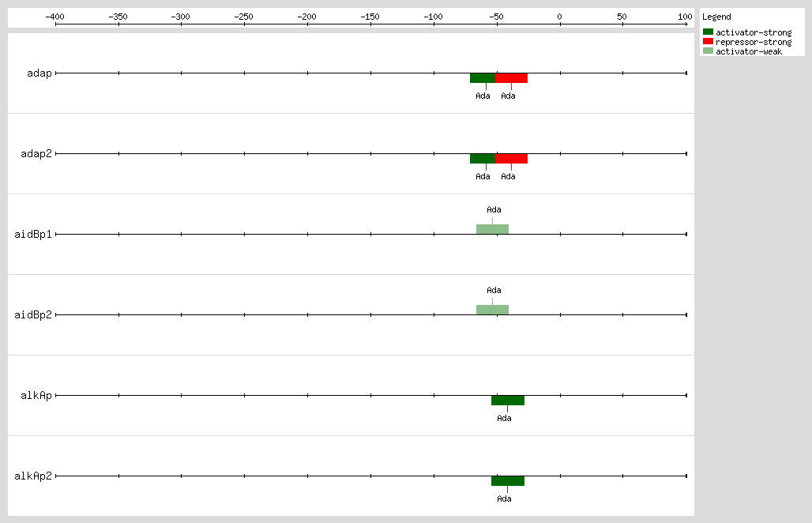Click Ada label under adap2 red site

point(508,177)
